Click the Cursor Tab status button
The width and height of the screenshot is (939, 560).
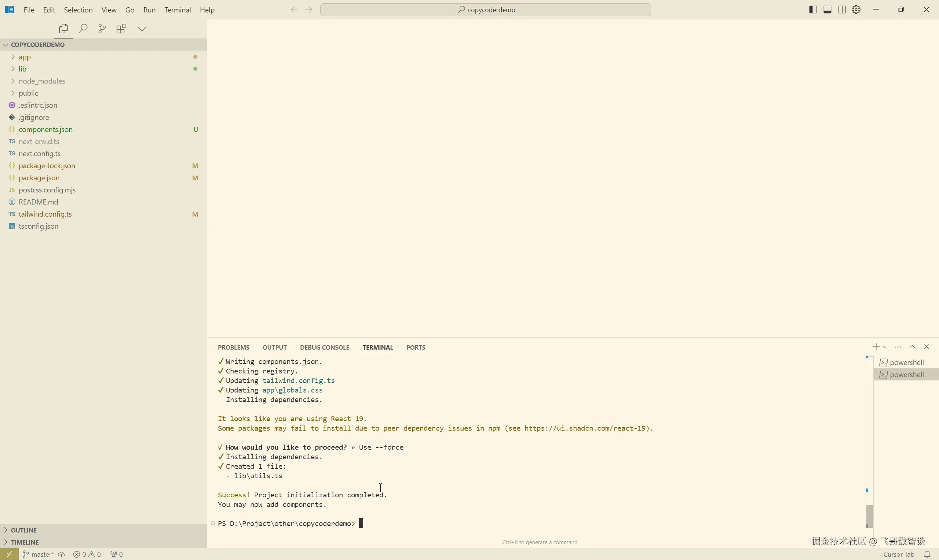899,555
